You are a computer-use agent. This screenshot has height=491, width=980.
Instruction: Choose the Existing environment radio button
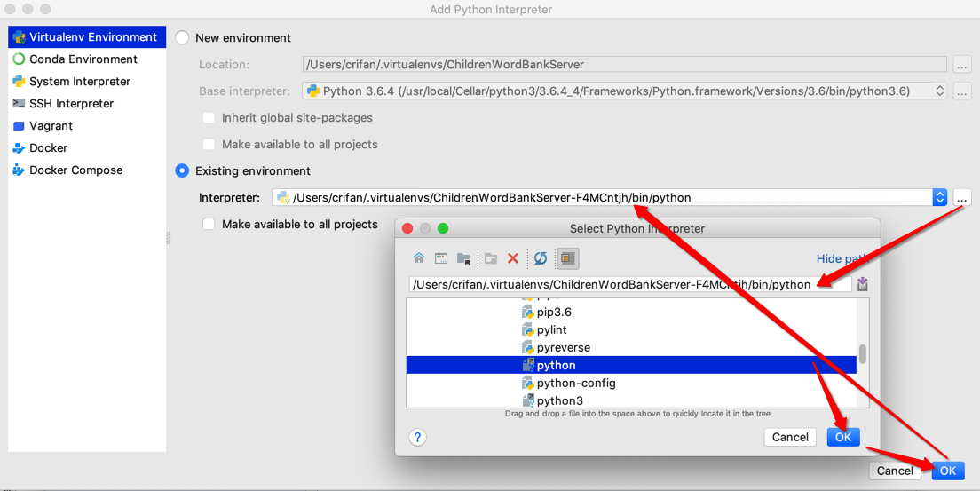182,170
